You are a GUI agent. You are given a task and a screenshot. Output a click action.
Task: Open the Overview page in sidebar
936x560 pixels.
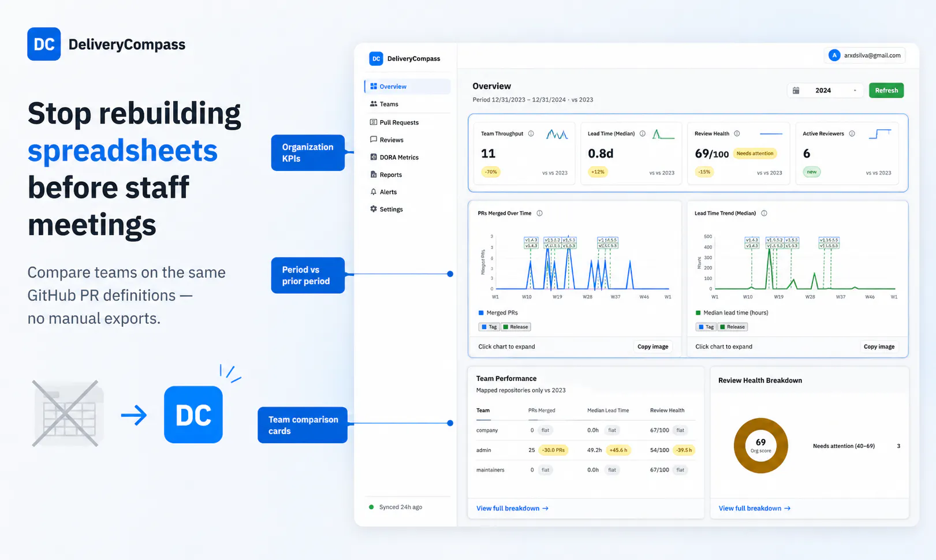408,87
